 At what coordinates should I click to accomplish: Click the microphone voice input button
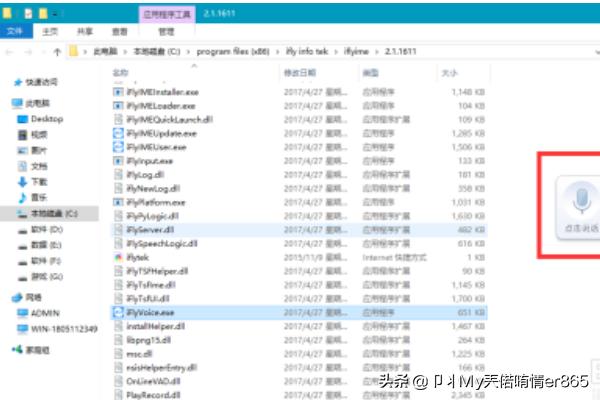click(x=581, y=201)
